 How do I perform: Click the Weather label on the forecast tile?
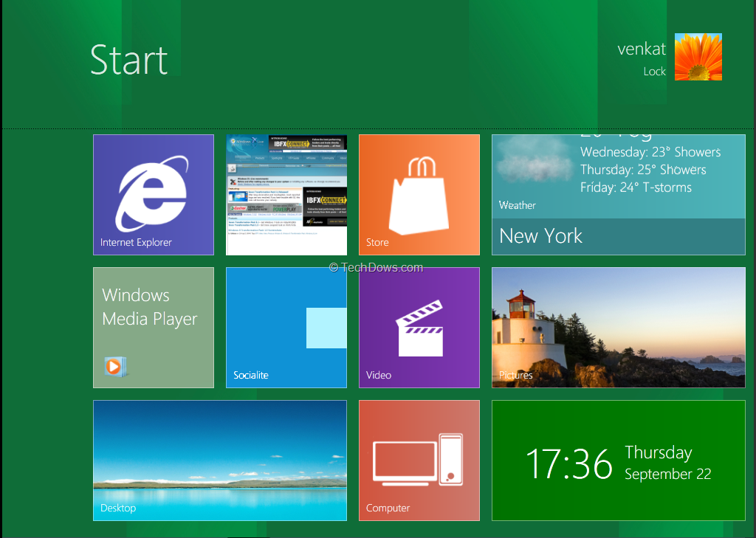point(517,205)
